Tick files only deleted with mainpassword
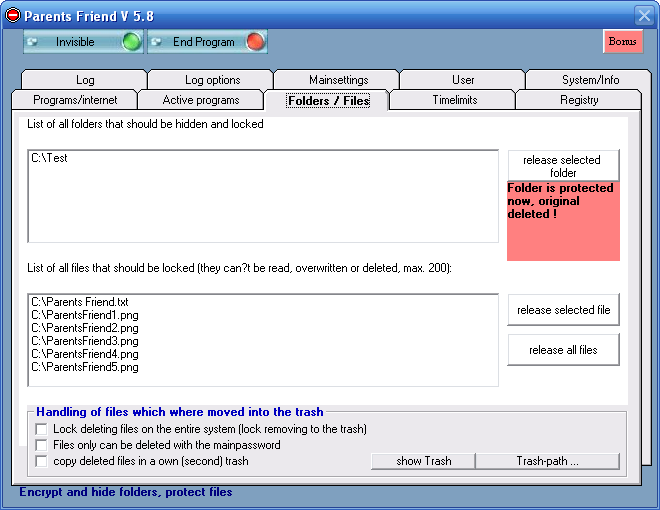 click(41, 445)
